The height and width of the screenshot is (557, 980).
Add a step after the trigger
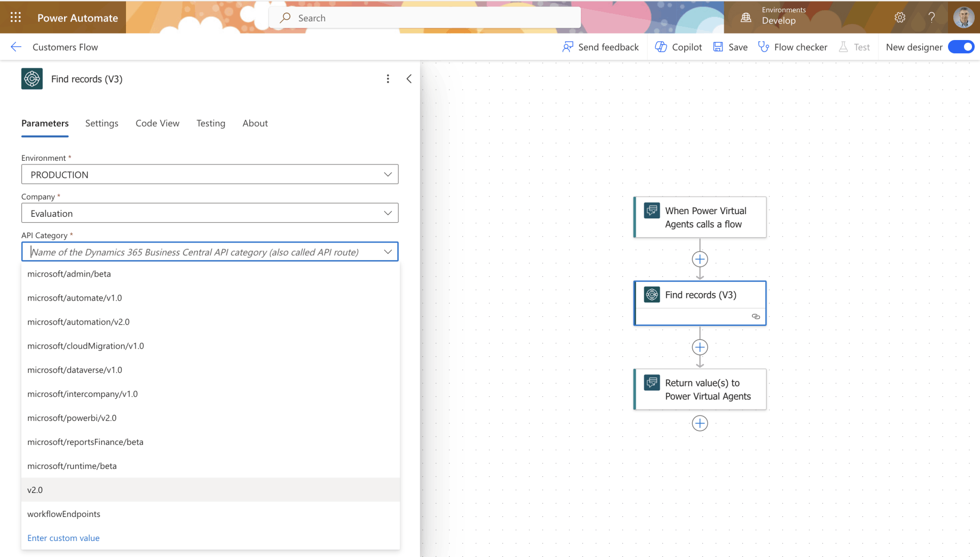[x=700, y=260]
